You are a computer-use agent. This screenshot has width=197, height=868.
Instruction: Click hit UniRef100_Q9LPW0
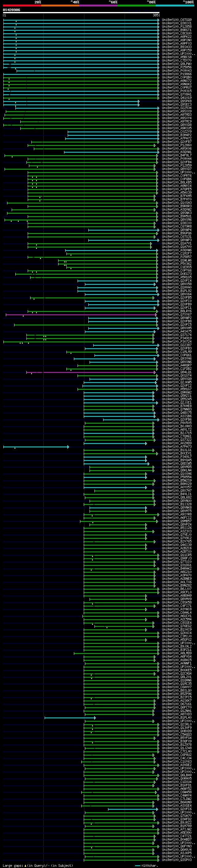click(177, 64)
